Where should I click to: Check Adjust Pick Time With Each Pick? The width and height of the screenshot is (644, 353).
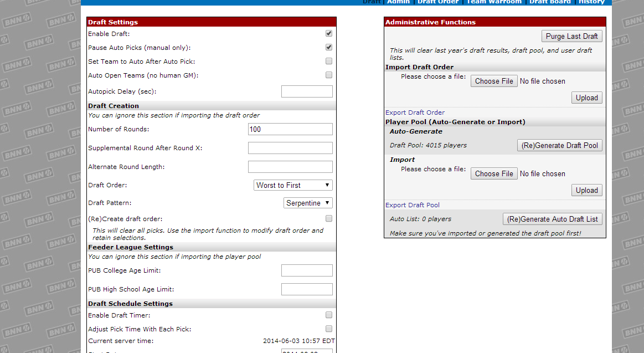pos(329,329)
